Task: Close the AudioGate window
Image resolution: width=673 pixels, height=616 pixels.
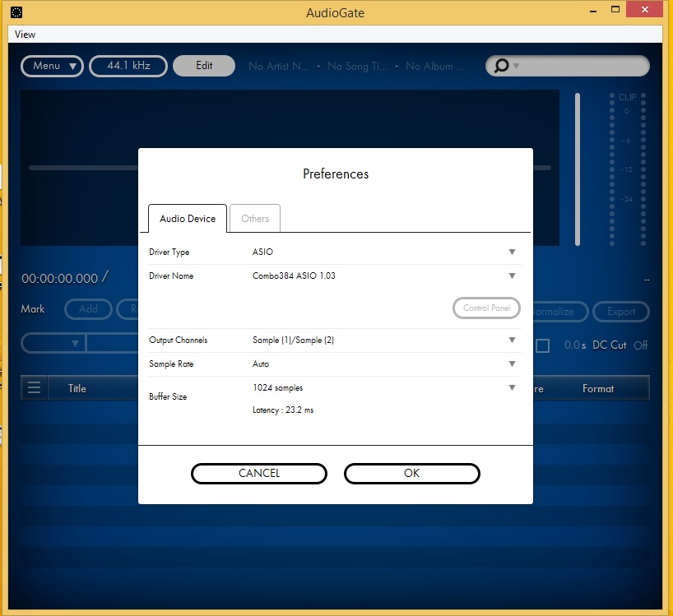Action: (645, 9)
